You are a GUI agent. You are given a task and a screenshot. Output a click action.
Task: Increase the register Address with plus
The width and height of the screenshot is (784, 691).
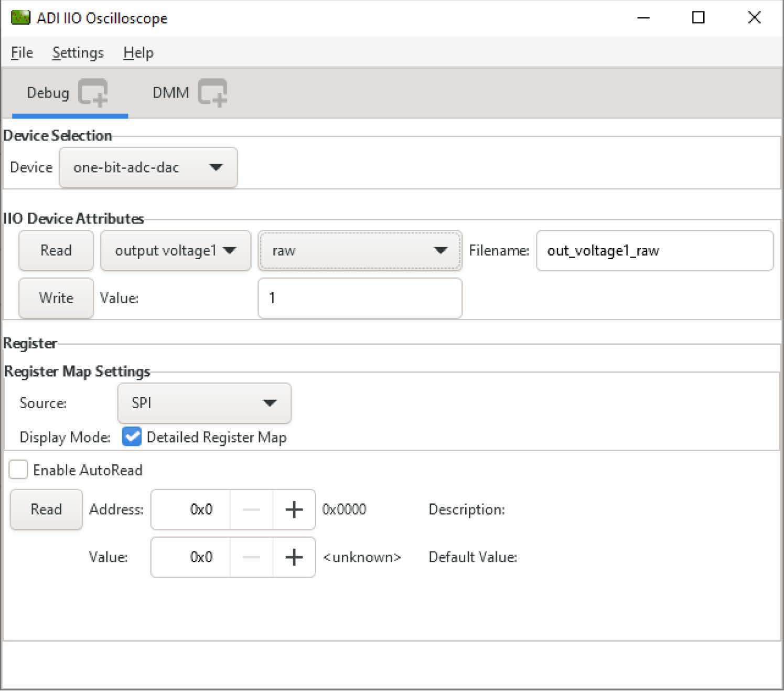[x=294, y=509]
